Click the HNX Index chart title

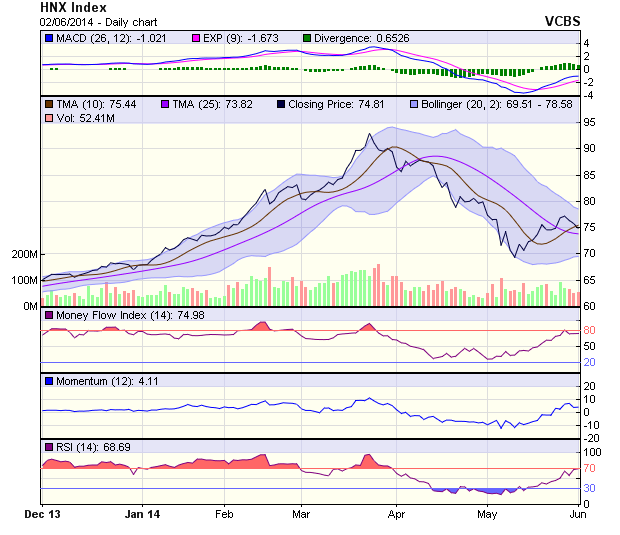(x=73, y=7)
